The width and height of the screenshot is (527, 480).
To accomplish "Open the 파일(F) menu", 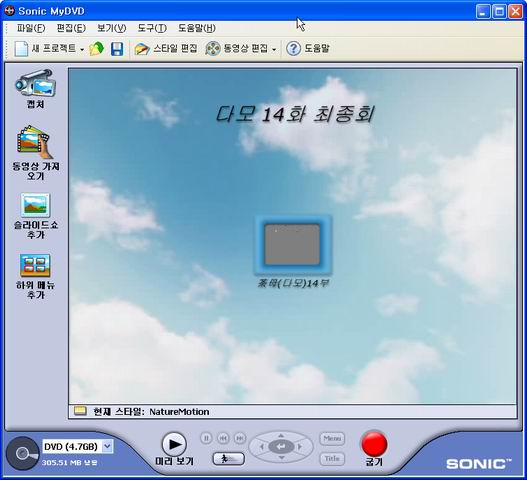I will pos(31,28).
